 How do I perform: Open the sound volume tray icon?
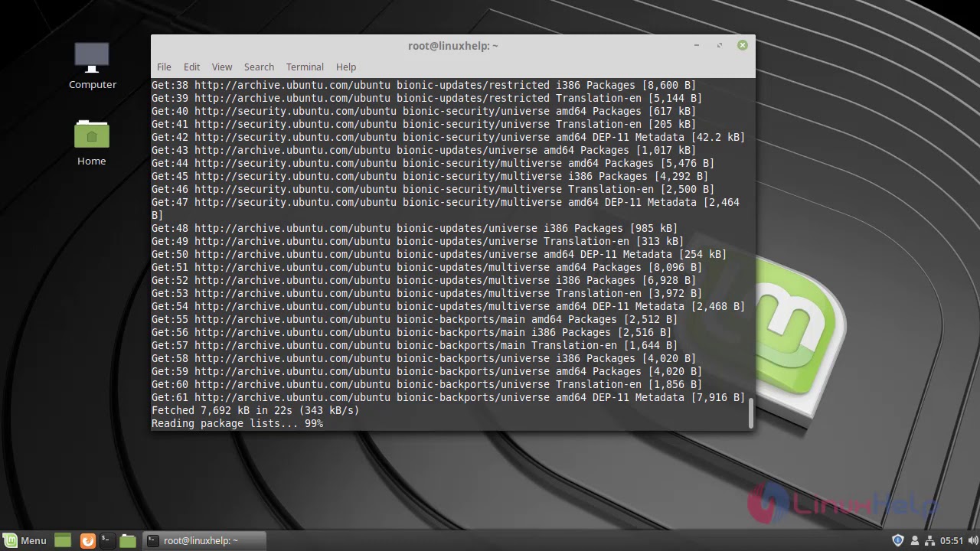pos(972,540)
